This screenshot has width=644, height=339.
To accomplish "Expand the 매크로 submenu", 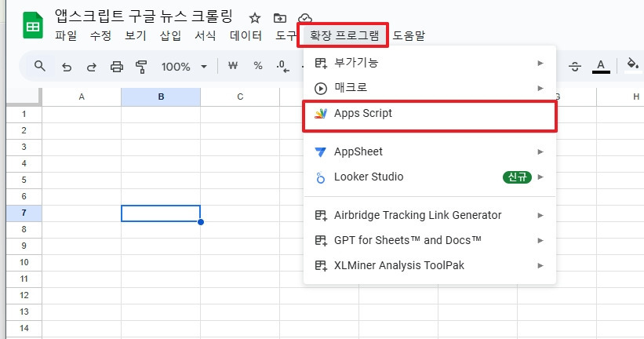I will [x=430, y=88].
